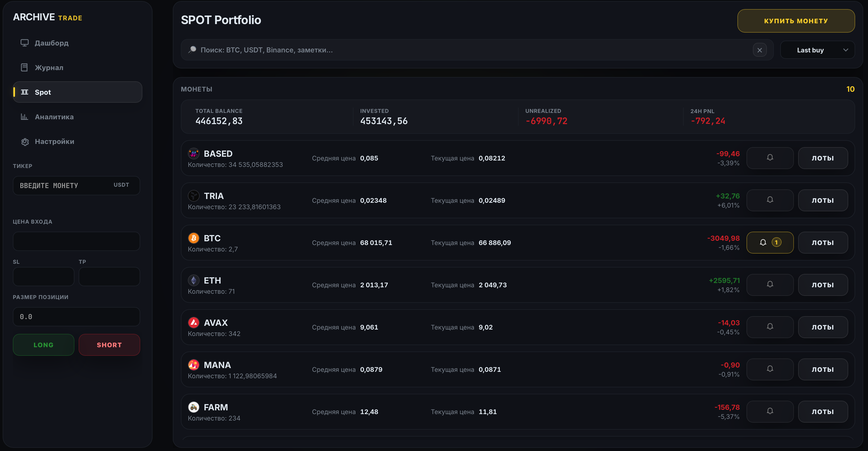This screenshot has width=868, height=451.
Task: Open the Настройки settings page
Action: coord(54,142)
